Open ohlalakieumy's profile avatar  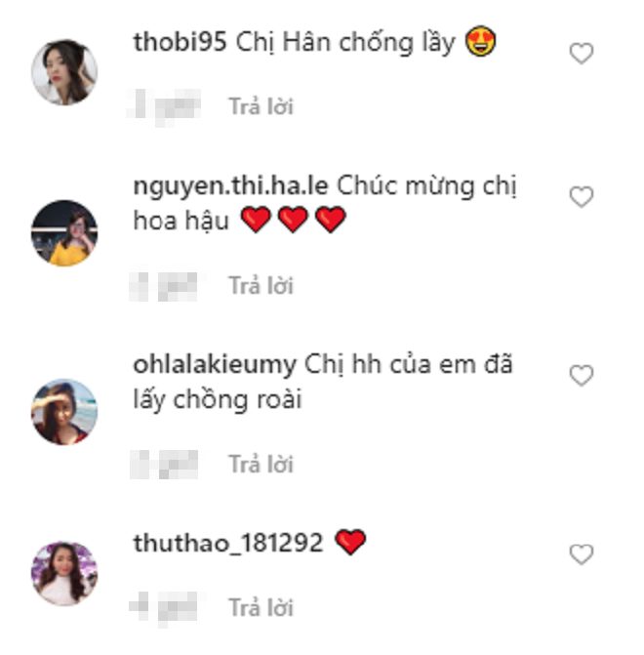[64, 412]
